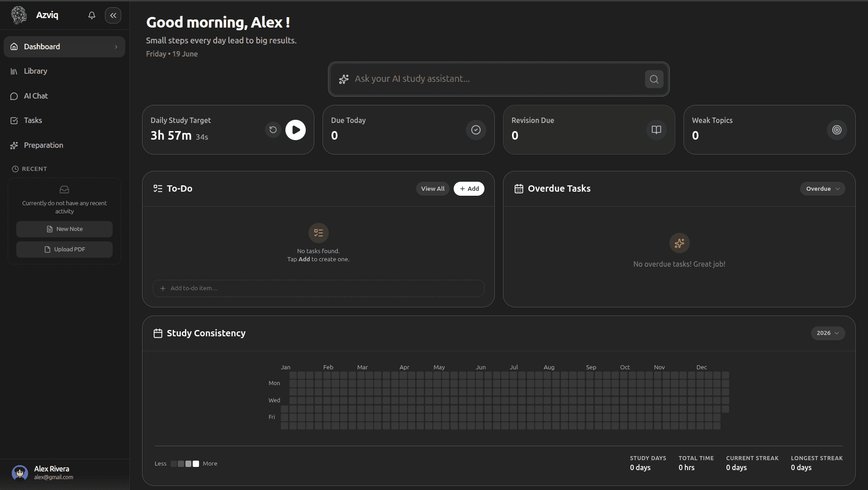This screenshot has height=490, width=868.
Task: Click the search magnifier button
Action: pos(654,79)
